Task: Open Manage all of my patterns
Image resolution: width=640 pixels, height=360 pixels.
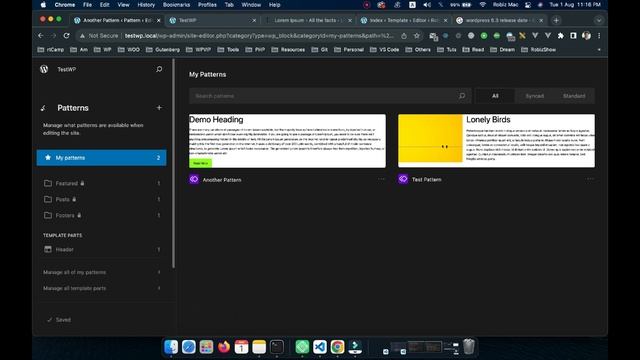Action: [102, 272]
